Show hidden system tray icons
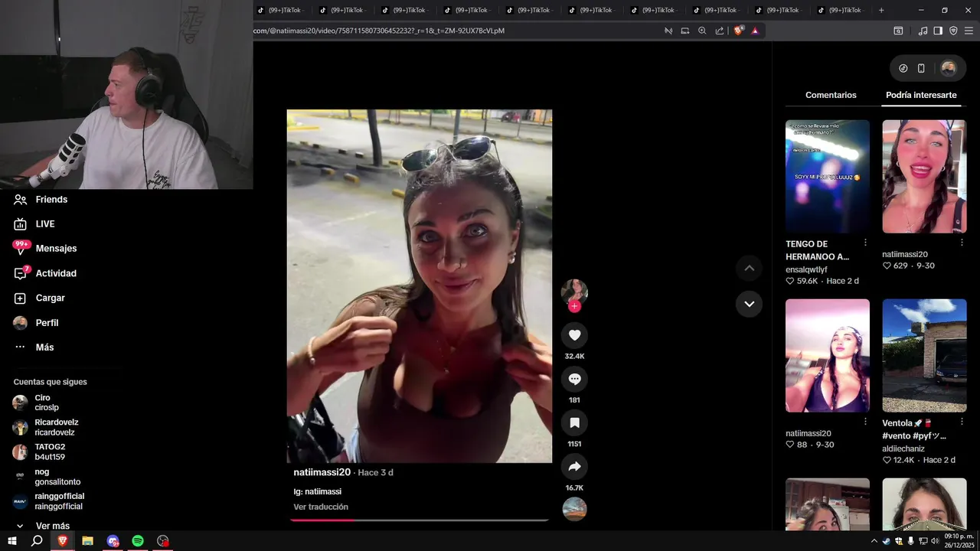This screenshot has height=551, width=980. pyautogui.click(x=874, y=541)
